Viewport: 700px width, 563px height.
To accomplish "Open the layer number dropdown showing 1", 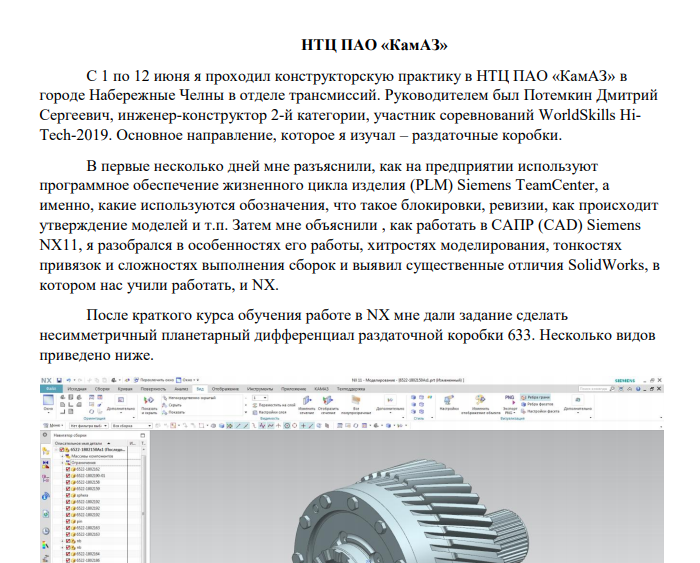I will click(260, 398).
